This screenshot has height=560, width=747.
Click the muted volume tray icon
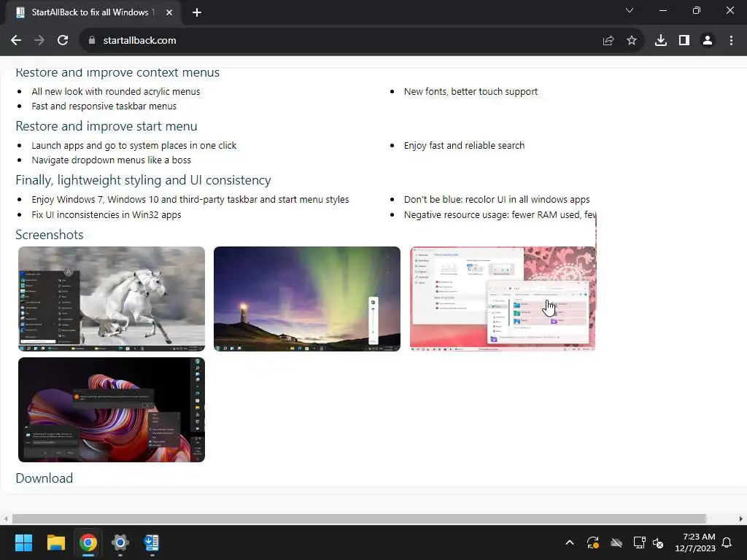click(x=659, y=542)
